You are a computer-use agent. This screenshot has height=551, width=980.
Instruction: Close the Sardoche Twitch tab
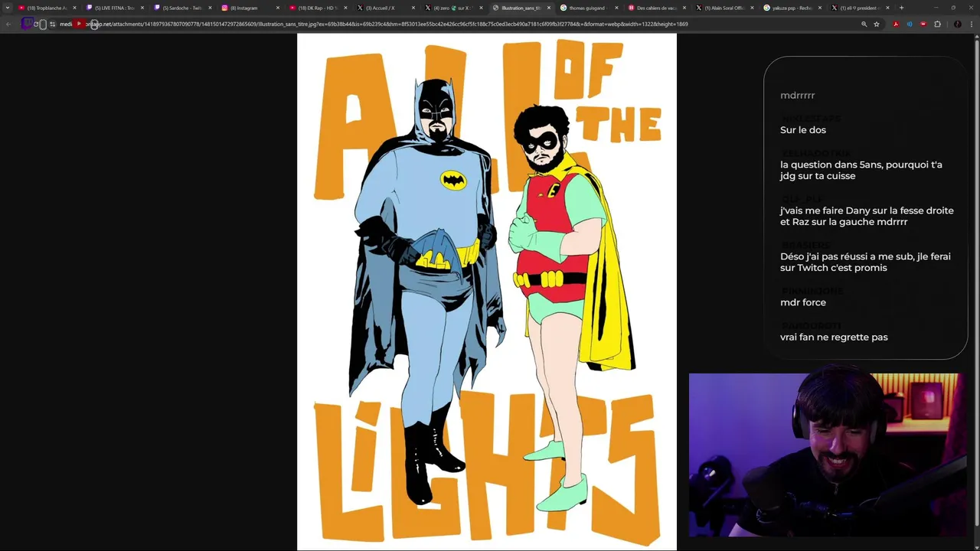tap(210, 8)
